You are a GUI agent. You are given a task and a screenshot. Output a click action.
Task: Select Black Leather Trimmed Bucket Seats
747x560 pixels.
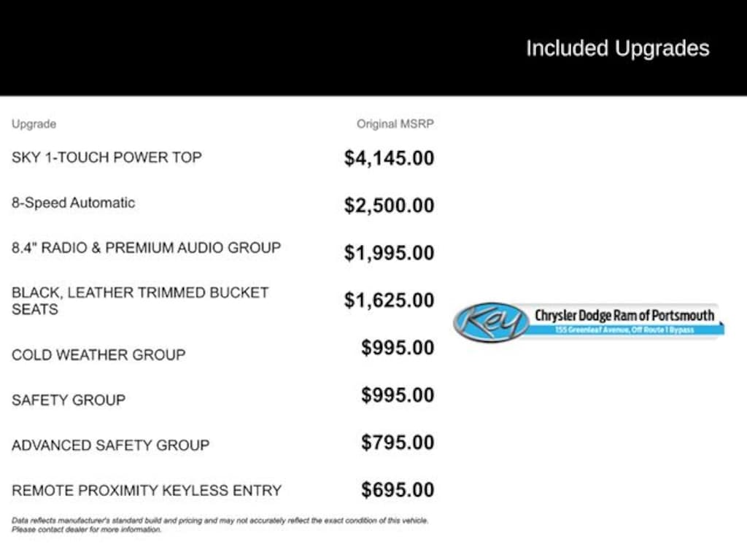point(140,300)
